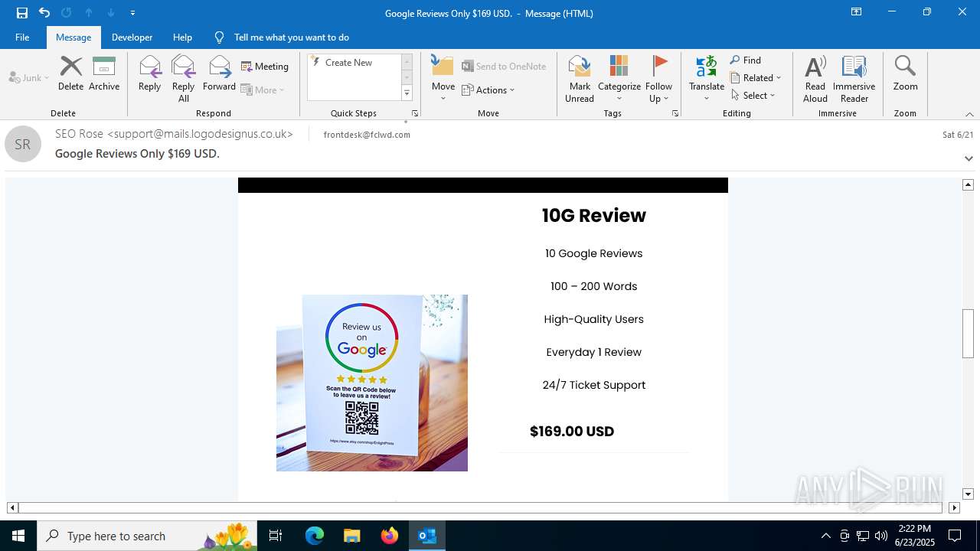Click horizontal scrollbar right arrow

click(x=954, y=507)
